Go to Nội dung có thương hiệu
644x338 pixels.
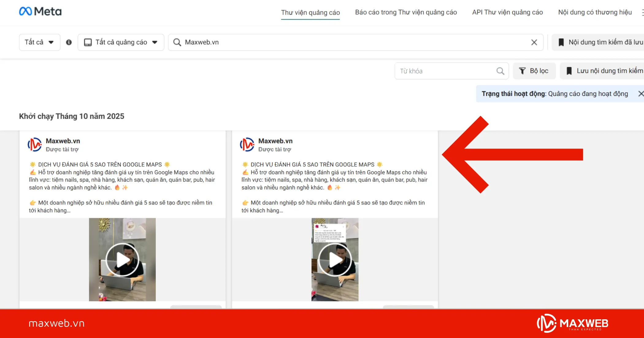pos(595,12)
